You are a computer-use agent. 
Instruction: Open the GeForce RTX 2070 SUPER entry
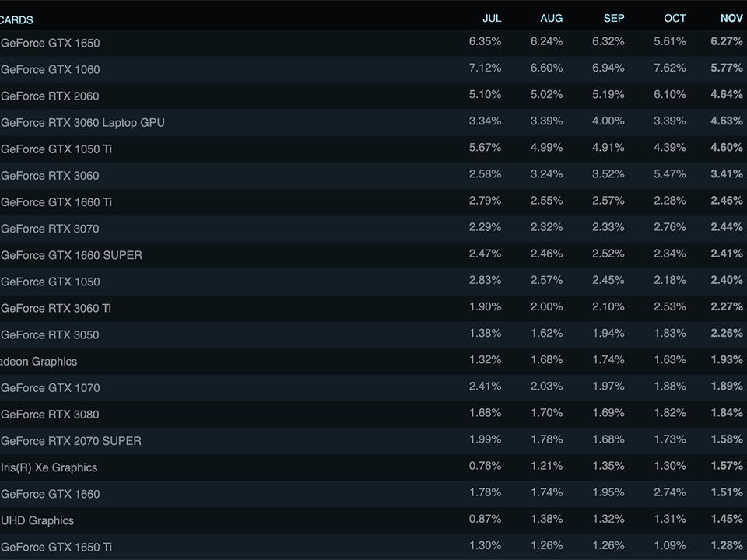pos(71,441)
